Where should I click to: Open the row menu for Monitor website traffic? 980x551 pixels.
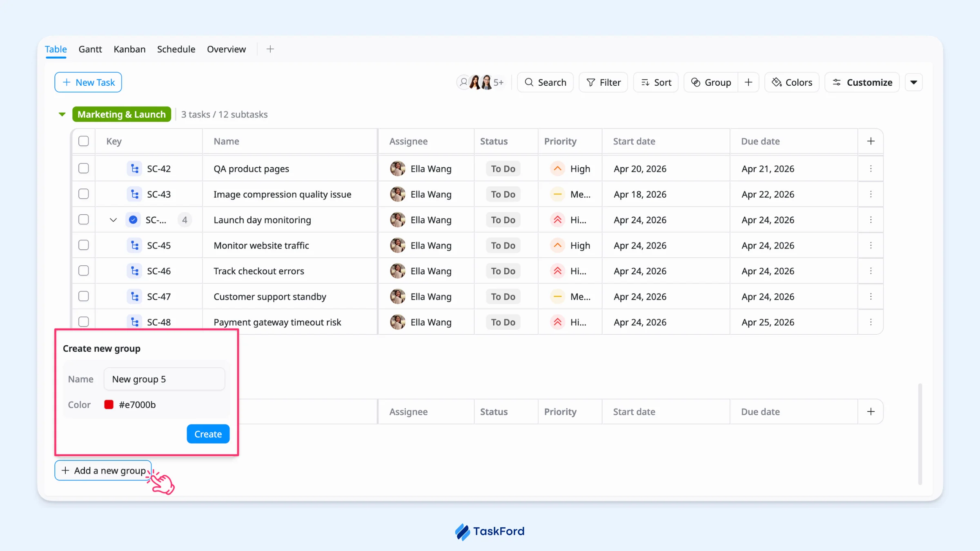click(x=871, y=245)
